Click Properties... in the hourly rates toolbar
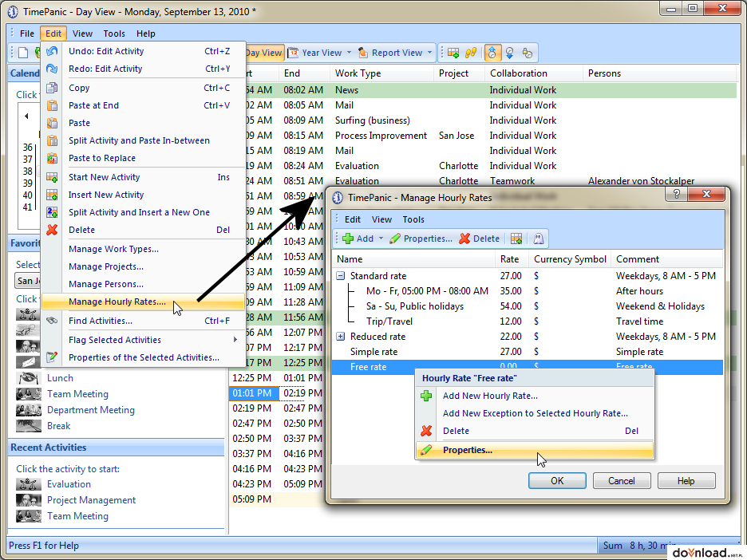 (421, 239)
